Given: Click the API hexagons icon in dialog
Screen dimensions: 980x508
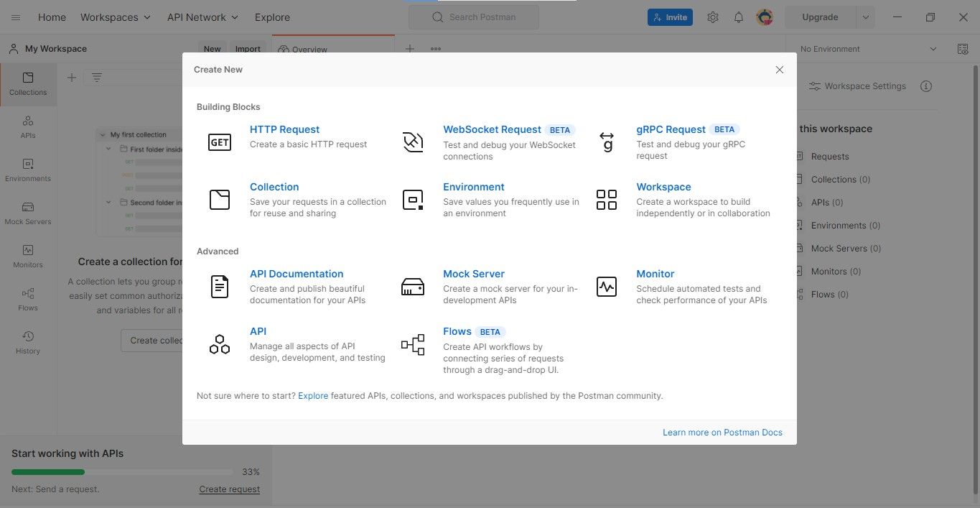Looking at the screenshot, I should click(220, 345).
